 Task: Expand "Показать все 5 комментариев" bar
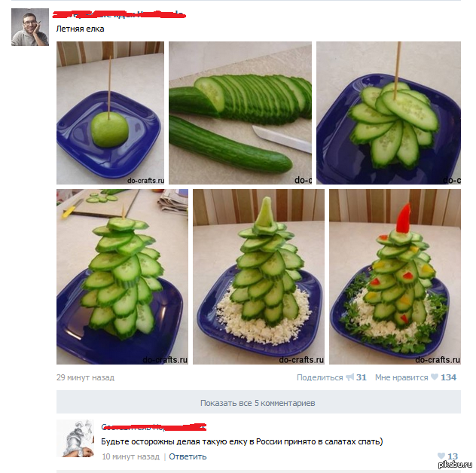(258, 402)
